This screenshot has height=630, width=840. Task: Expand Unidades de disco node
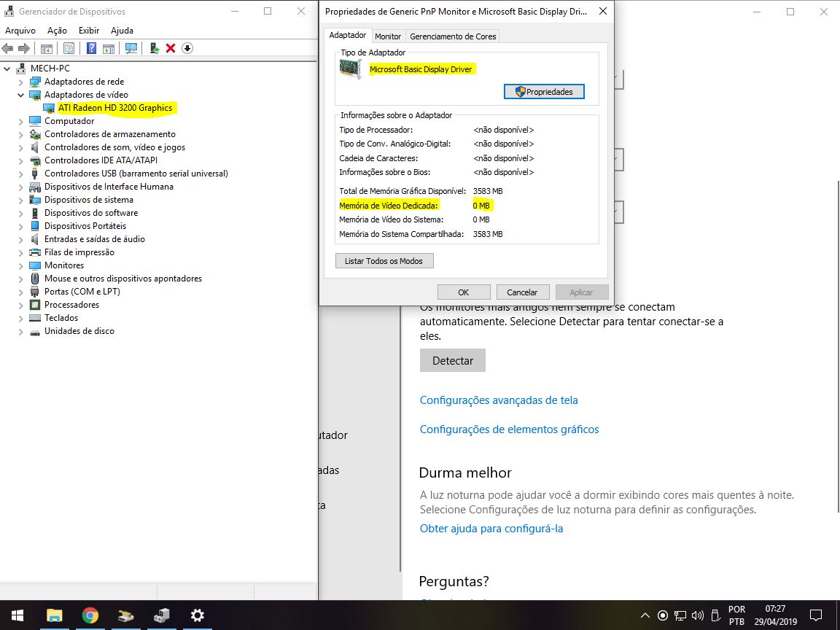tap(21, 332)
